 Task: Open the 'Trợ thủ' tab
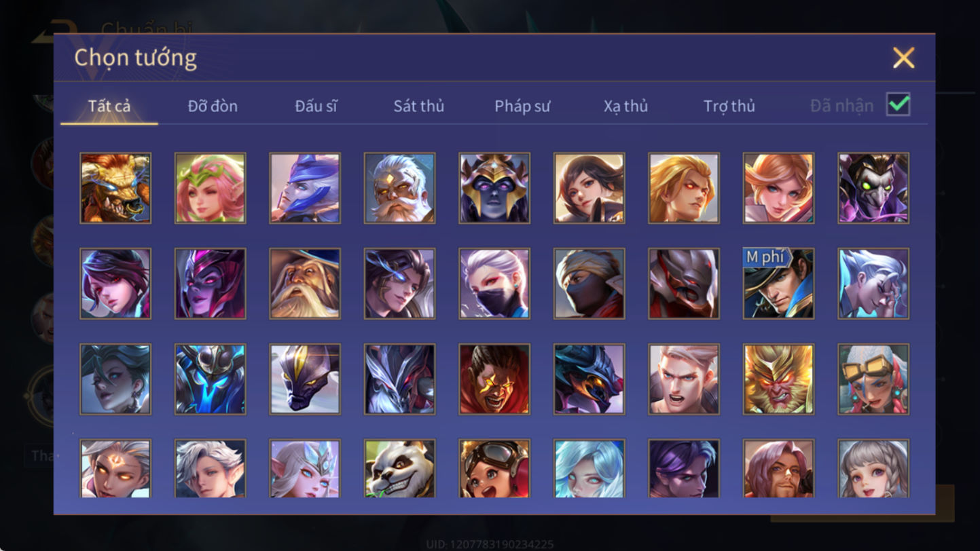(x=729, y=106)
